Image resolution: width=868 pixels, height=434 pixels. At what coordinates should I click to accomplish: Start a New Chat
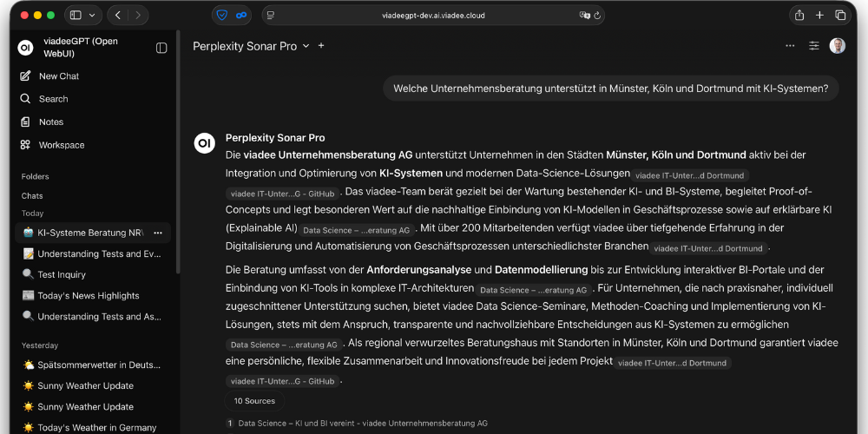click(x=58, y=76)
